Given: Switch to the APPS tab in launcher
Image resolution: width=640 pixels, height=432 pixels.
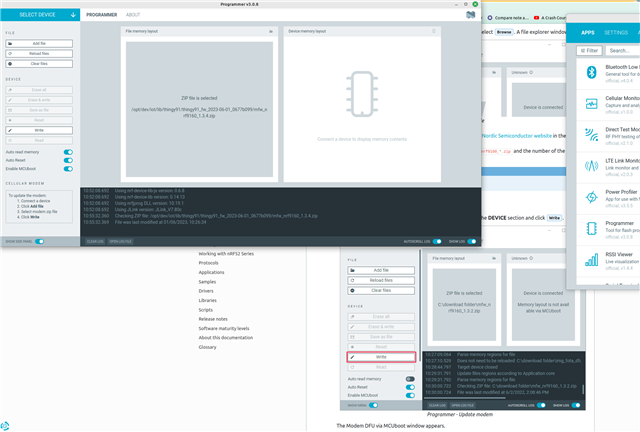Looking at the screenshot, I should tap(588, 33).
